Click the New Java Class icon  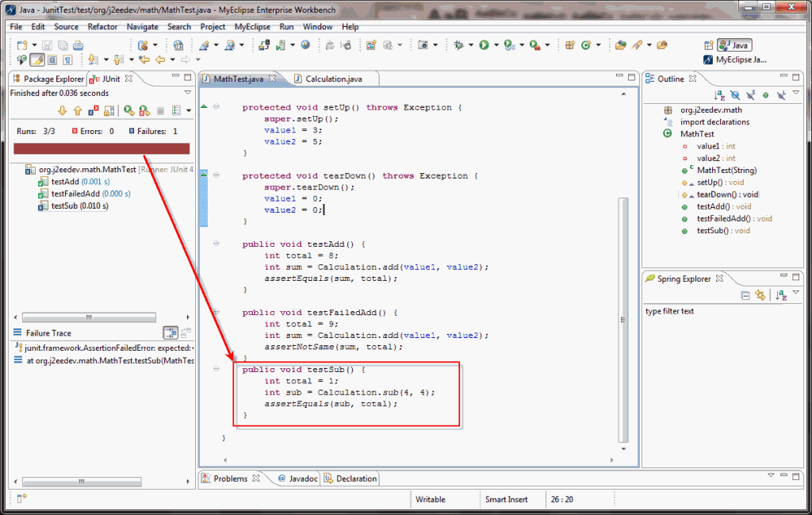(586, 45)
